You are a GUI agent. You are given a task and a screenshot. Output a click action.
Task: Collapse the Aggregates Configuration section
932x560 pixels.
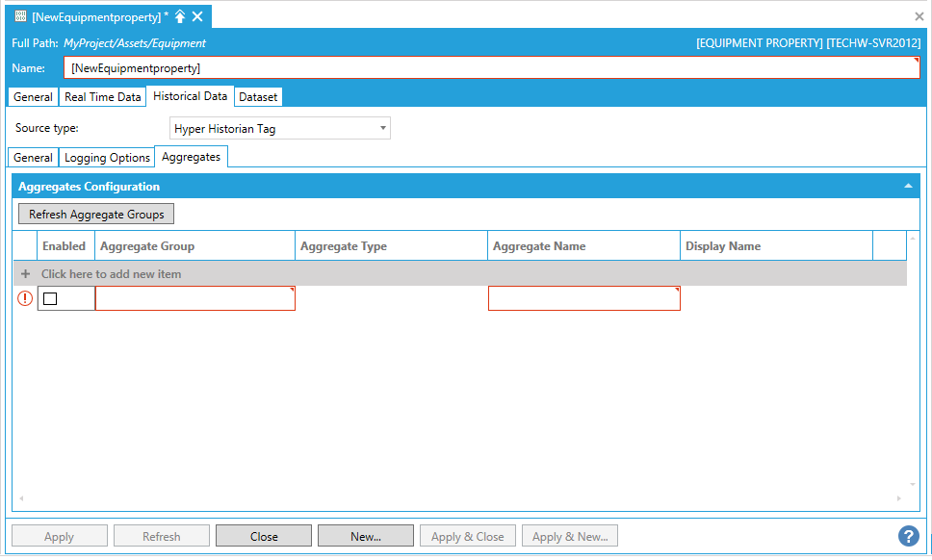908,186
